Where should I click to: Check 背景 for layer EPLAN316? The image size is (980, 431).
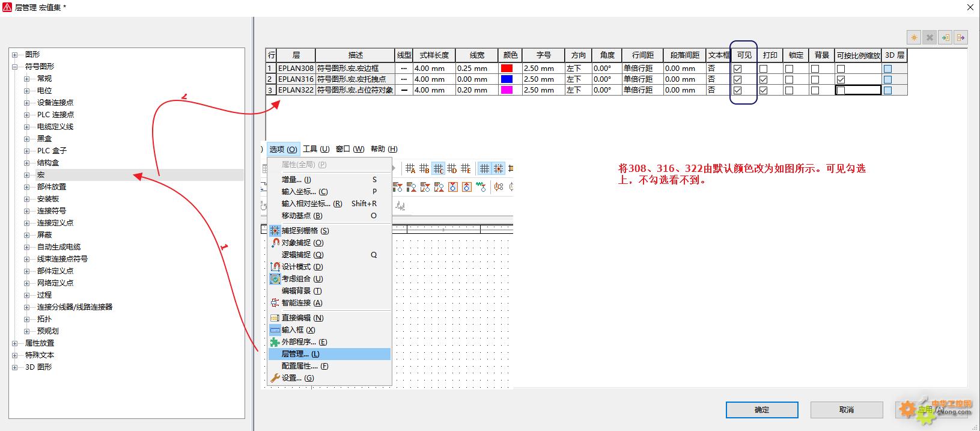pos(815,80)
